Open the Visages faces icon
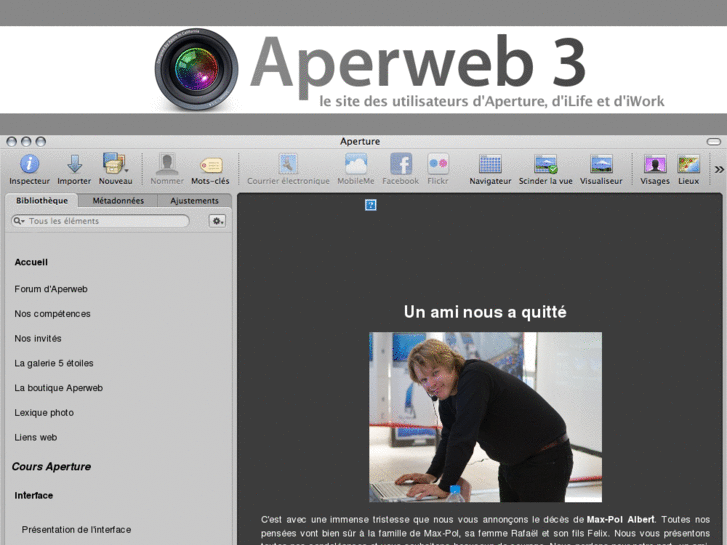 point(655,164)
